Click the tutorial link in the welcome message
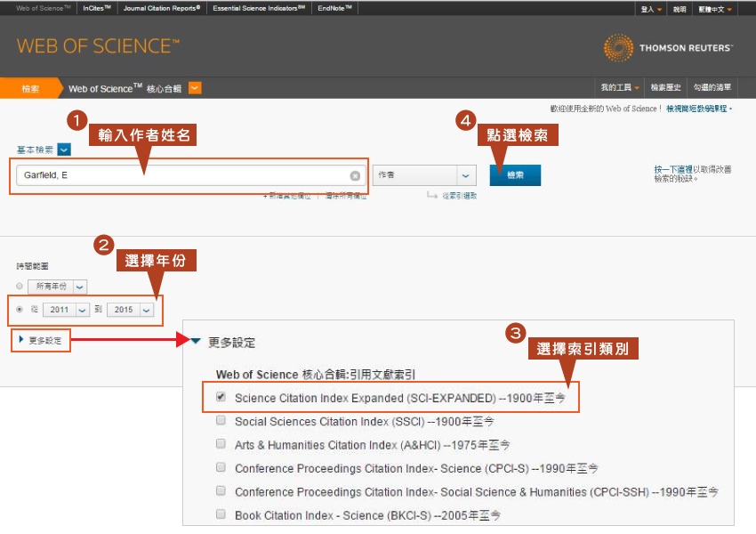The width and height of the screenshot is (756, 534). [x=697, y=109]
